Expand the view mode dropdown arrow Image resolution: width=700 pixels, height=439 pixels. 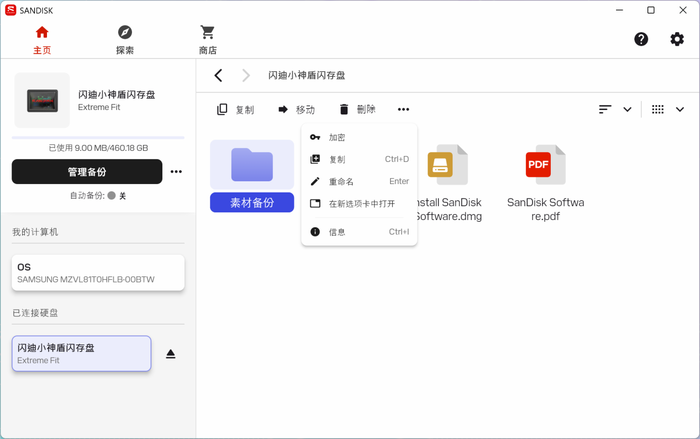tap(679, 109)
